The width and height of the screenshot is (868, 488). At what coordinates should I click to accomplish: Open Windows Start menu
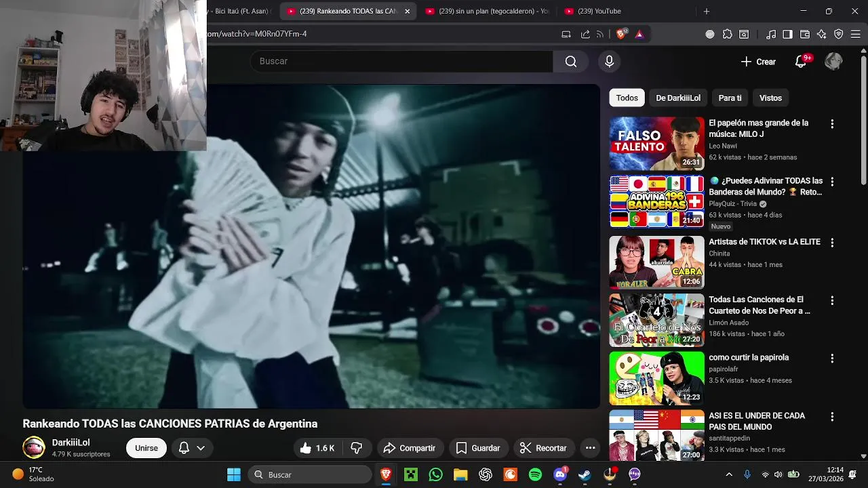tap(234, 474)
